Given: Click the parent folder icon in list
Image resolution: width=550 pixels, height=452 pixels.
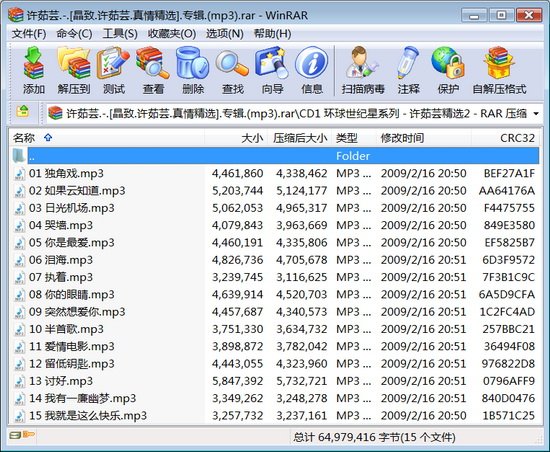Looking at the screenshot, I should tap(19, 155).
